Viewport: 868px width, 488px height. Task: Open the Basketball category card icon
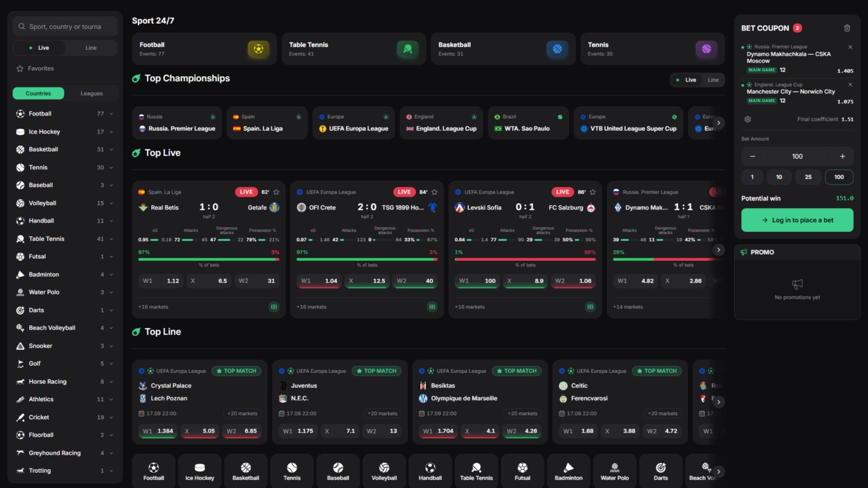557,49
